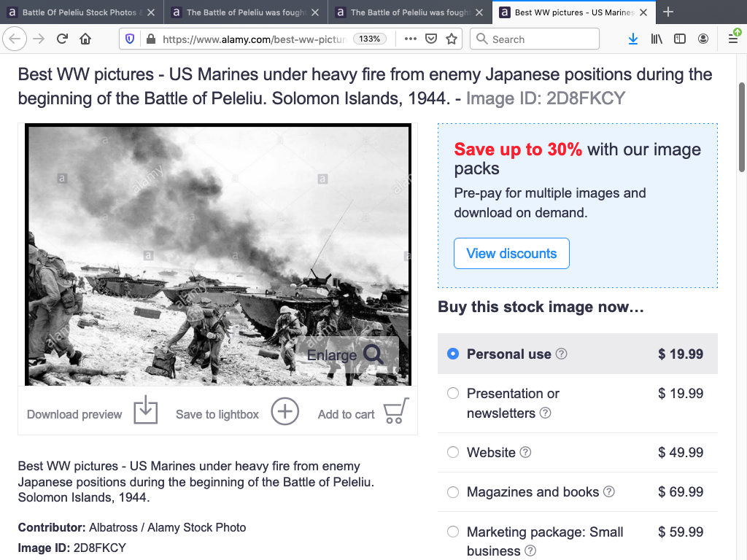Viewport: 747px width, 560px height.
Task: Show help for Presentation or newsletters
Action: 545,413
